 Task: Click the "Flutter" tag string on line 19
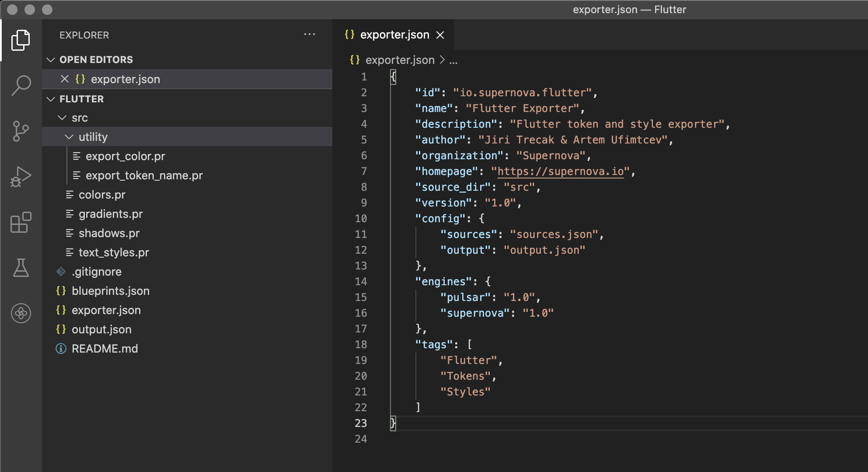point(469,360)
